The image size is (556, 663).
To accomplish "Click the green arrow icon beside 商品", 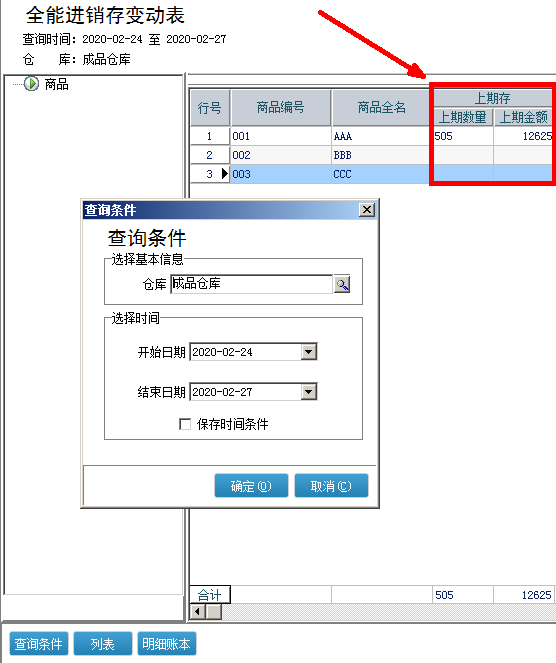I will tap(31, 84).
